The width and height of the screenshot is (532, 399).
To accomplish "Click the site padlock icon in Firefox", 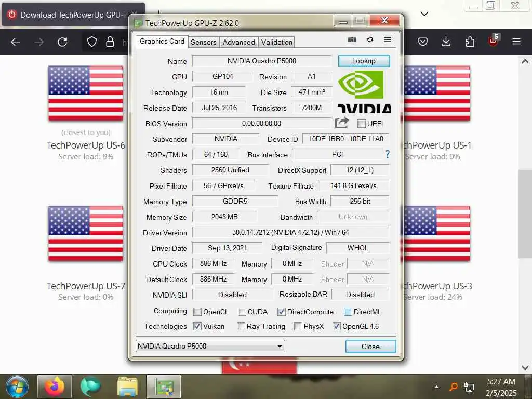I will click(x=110, y=42).
